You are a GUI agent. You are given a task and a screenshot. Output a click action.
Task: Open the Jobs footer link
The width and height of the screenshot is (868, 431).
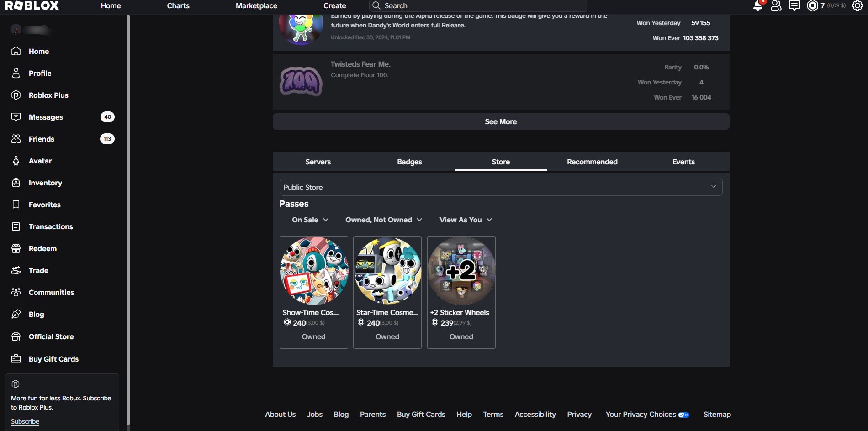[x=315, y=414]
